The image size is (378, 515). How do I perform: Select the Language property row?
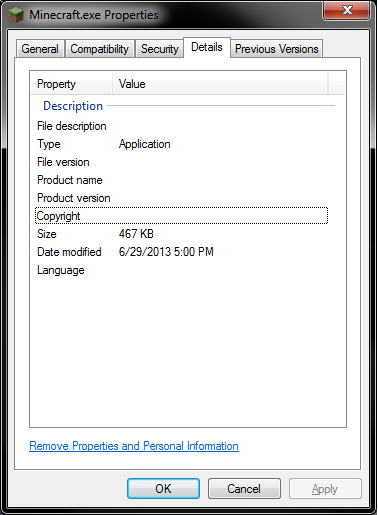pyautogui.click(x=182, y=270)
